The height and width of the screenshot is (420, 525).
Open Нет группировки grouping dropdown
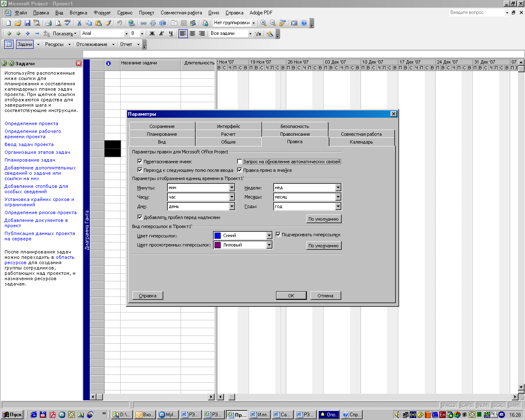(x=253, y=23)
